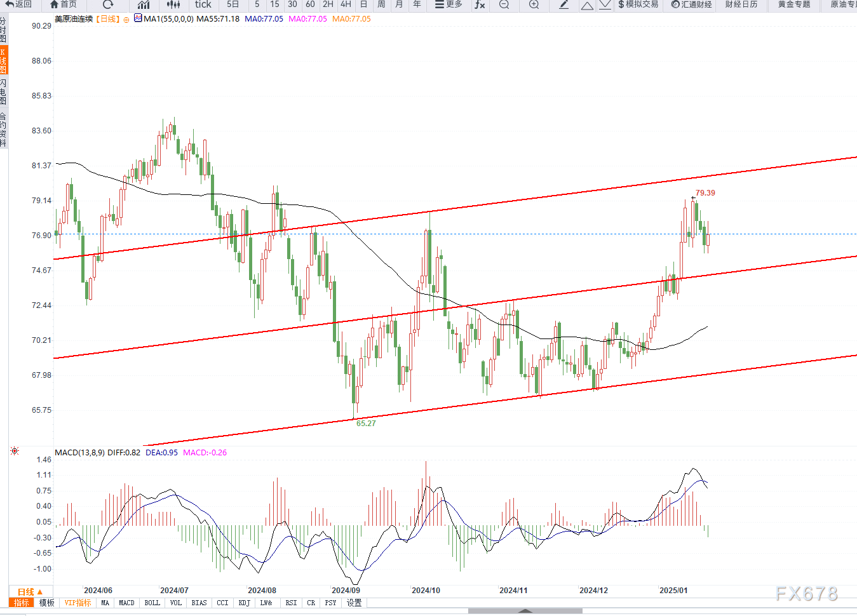Screen dimensions: 857x616
Task: Select the pencil drawing tool icon
Action: click(x=563, y=4)
